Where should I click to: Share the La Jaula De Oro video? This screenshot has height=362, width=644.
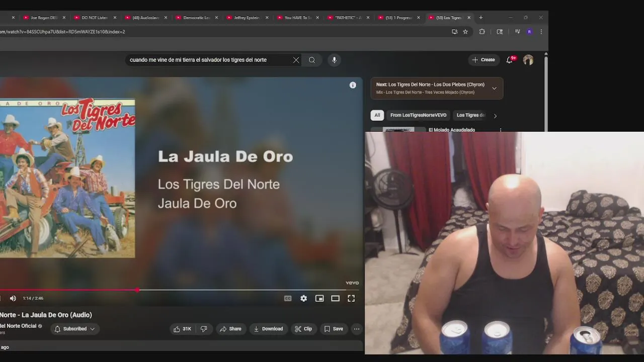pos(230,329)
